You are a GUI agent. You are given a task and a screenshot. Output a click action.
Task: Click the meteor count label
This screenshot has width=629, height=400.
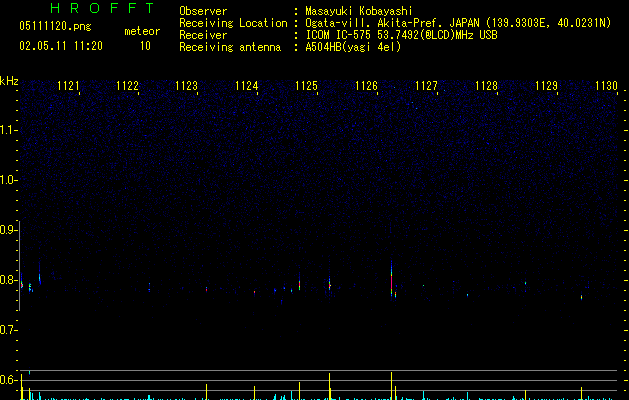[x=142, y=31]
